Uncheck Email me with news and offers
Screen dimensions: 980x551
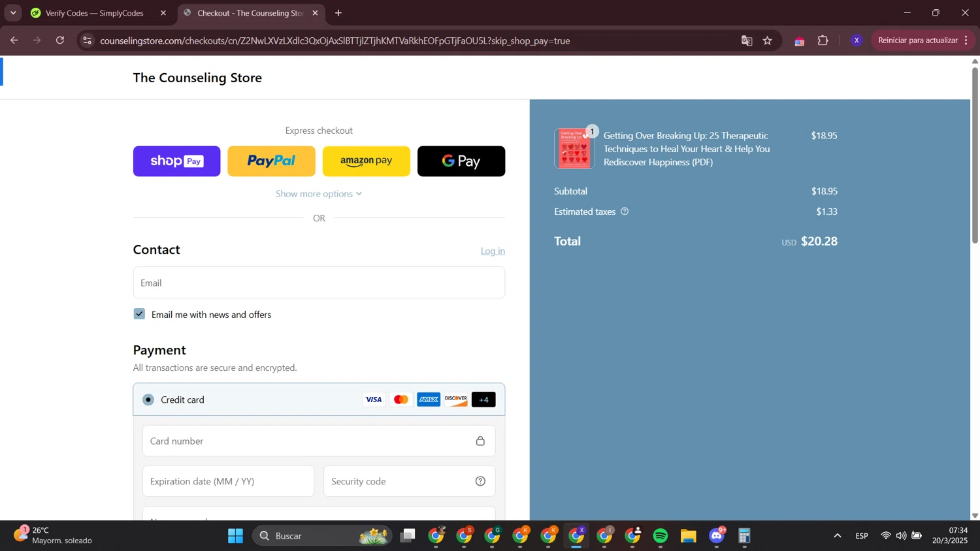139,314
